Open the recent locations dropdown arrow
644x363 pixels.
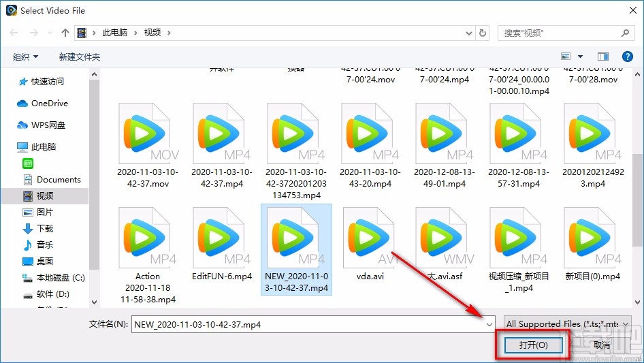click(x=50, y=33)
